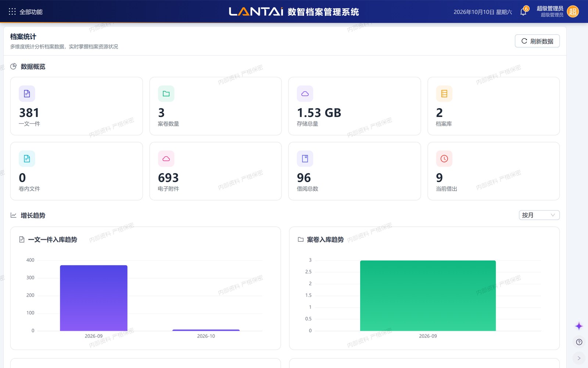Click the 1.53 GB storage value

319,113
